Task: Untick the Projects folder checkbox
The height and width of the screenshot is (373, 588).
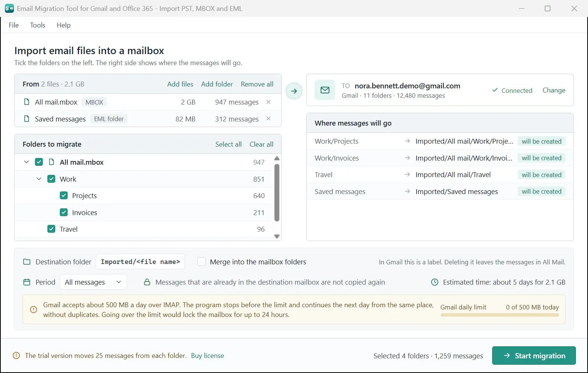Action: [x=64, y=196]
